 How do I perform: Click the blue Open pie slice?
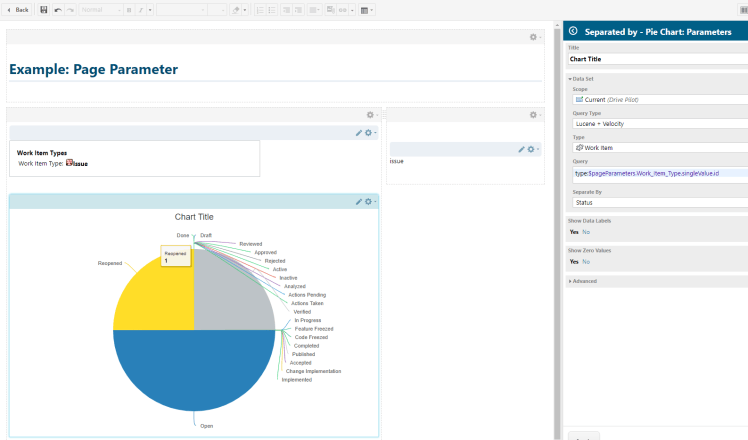(194, 370)
